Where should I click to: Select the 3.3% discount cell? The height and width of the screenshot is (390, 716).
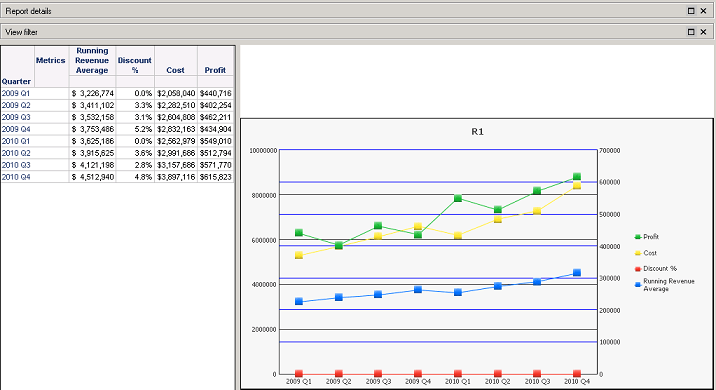(x=135, y=105)
